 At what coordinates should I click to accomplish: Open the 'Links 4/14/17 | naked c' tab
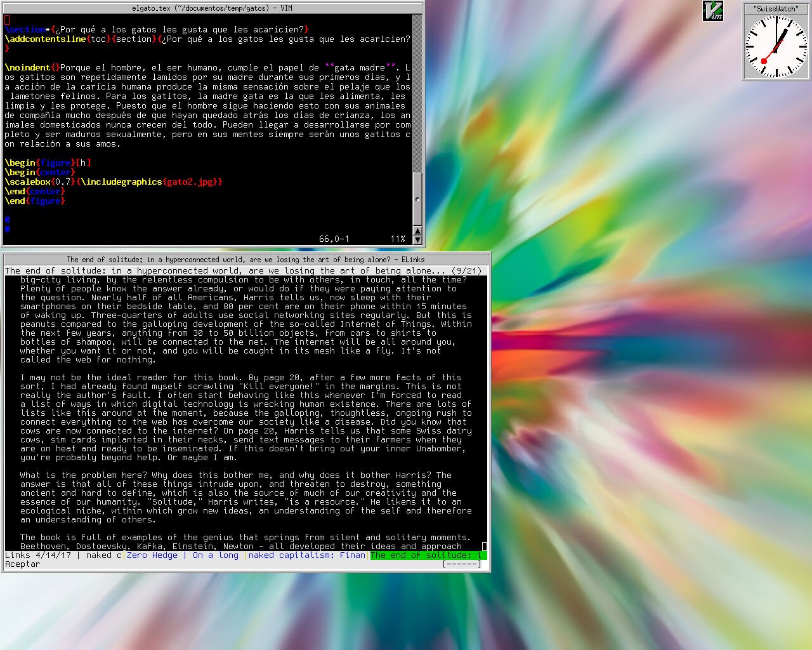(63, 555)
